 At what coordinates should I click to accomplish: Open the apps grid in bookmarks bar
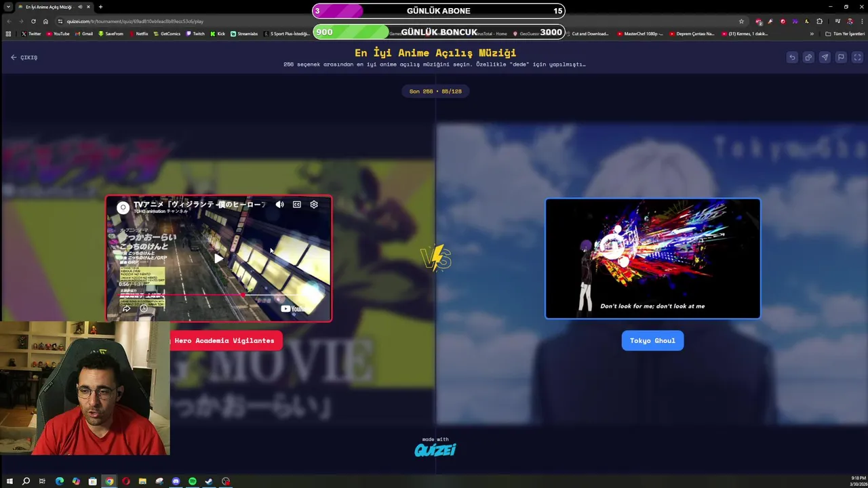pos(8,33)
